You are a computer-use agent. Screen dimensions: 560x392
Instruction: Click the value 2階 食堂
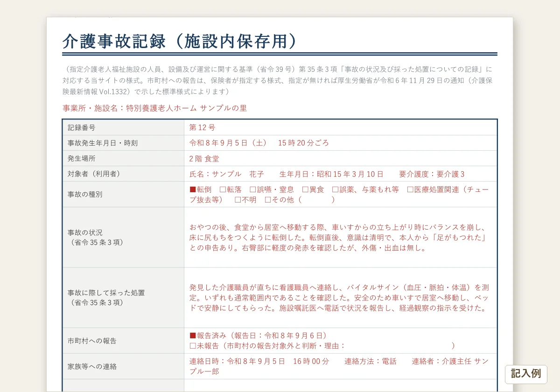[x=204, y=159]
